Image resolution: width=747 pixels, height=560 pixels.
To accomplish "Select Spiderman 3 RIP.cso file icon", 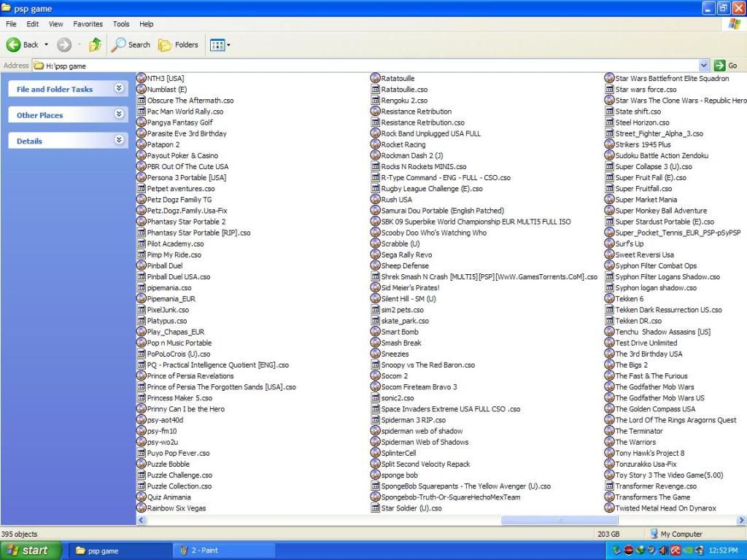I will (x=375, y=419).
